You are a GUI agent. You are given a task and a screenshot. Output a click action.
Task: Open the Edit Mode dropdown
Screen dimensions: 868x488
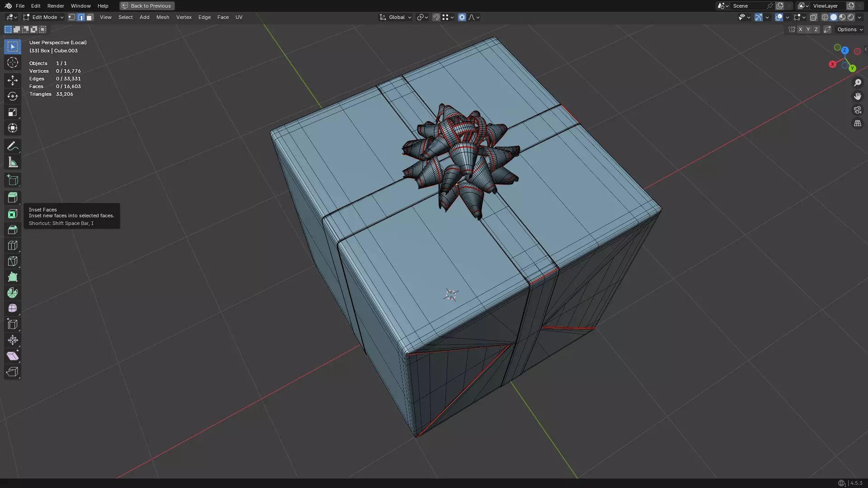[x=43, y=17]
